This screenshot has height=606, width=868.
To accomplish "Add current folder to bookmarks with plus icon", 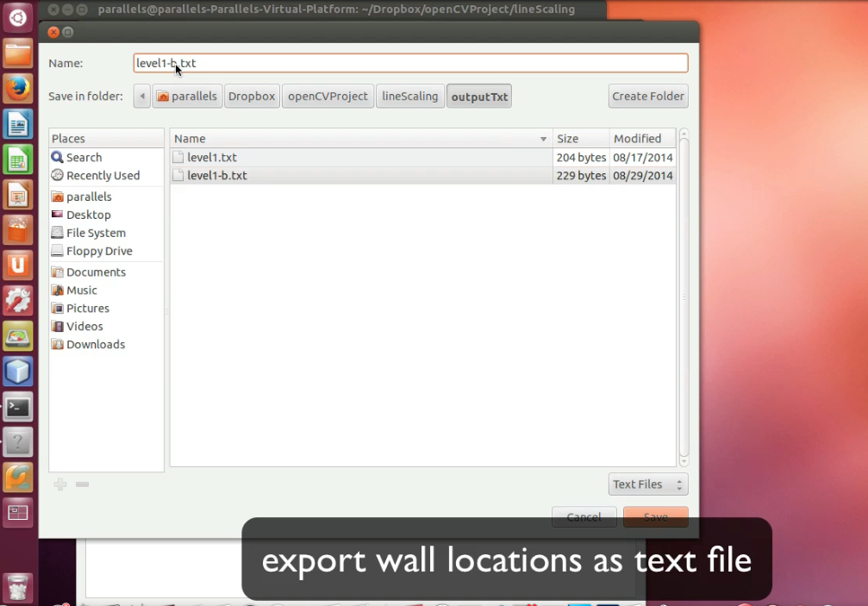I will coord(59,484).
